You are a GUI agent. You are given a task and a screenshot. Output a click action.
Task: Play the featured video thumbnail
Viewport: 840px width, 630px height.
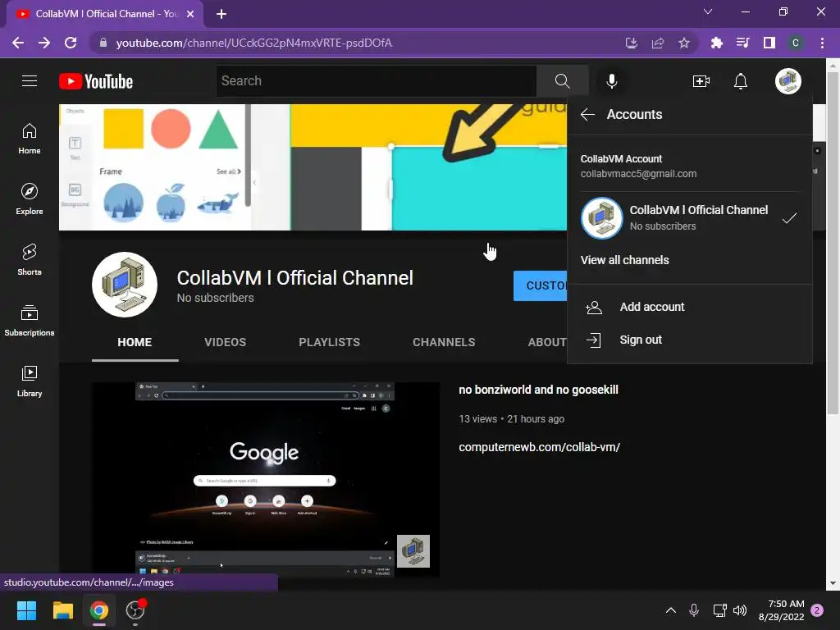(266, 479)
